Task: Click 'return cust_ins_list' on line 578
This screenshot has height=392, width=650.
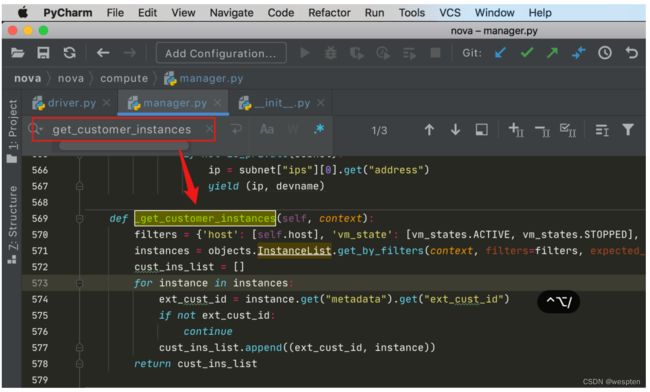Action: (x=195, y=364)
